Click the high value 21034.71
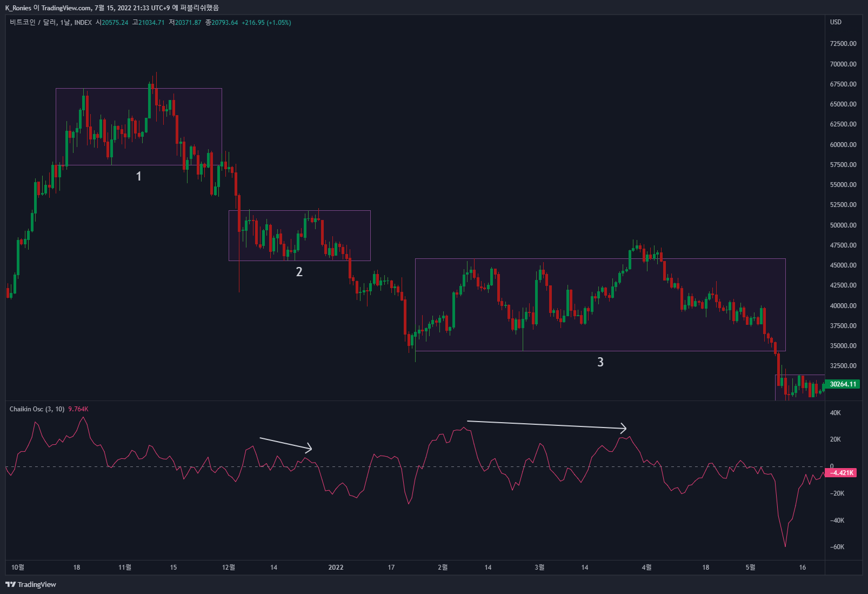The image size is (868, 594). pos(151,23)
